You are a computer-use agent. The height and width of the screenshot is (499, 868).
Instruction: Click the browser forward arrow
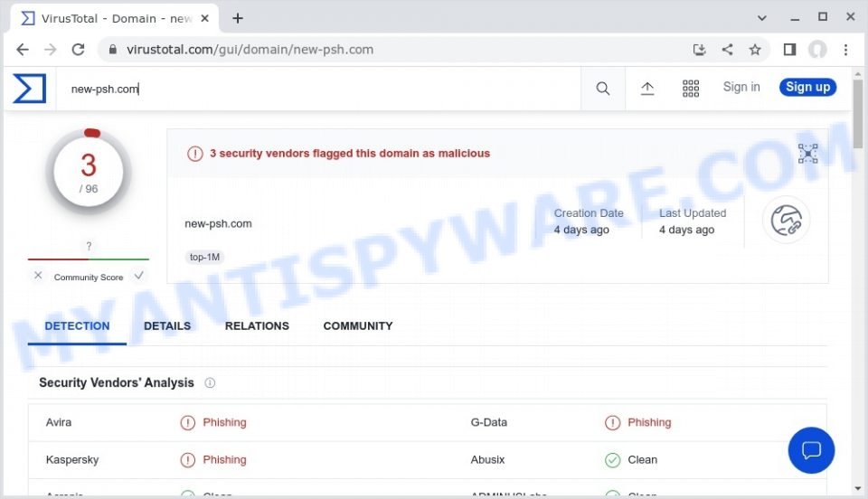coord(51,50)
